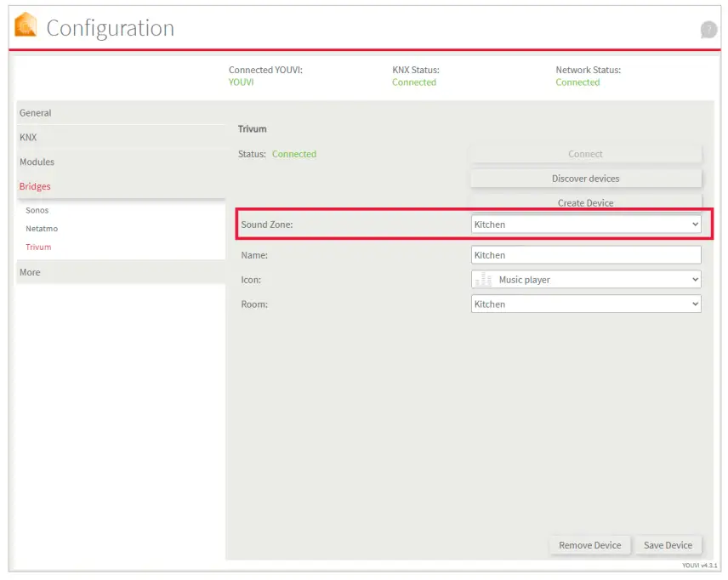The image size is (728, 580).
Task: Open the More section
Action: tap(29, 271)
